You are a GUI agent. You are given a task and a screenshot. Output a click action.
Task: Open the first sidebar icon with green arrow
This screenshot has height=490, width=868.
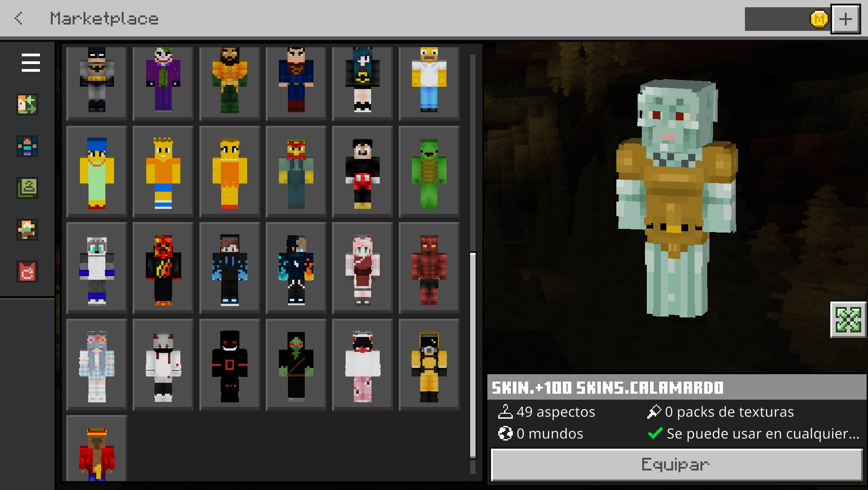pyautogui.click(x=27, y=104)
